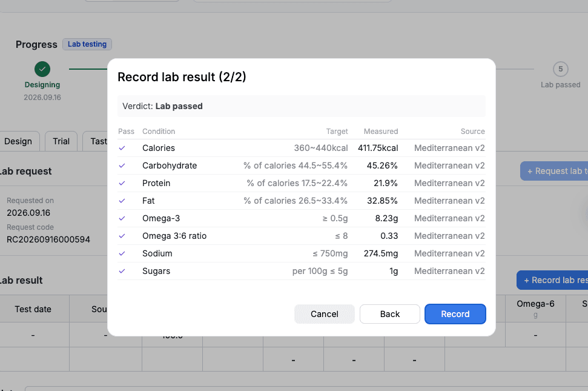
Task: Open the Trial tab
Action: pos(61,141)
